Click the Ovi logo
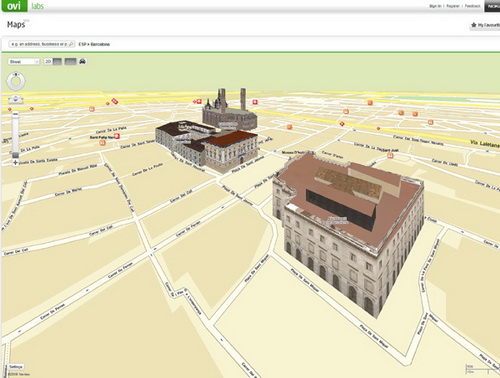 pos(14,6)
